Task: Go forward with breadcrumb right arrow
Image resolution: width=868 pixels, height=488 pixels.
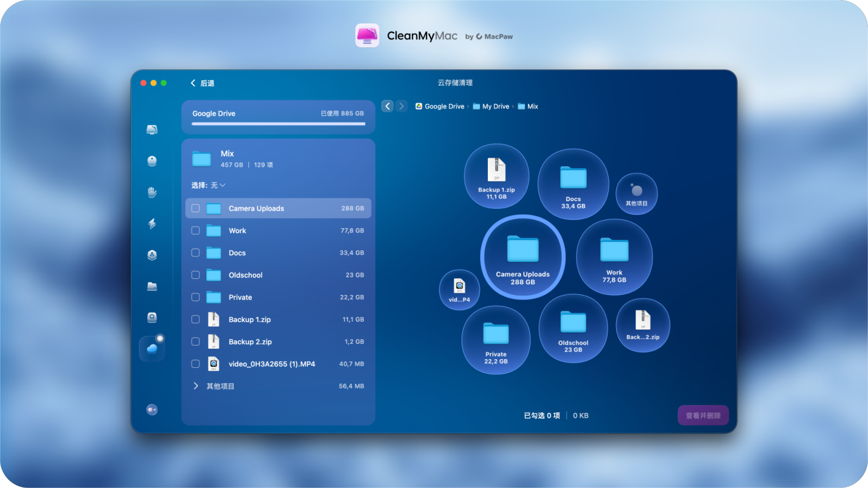Action: (x=401, y=106)
